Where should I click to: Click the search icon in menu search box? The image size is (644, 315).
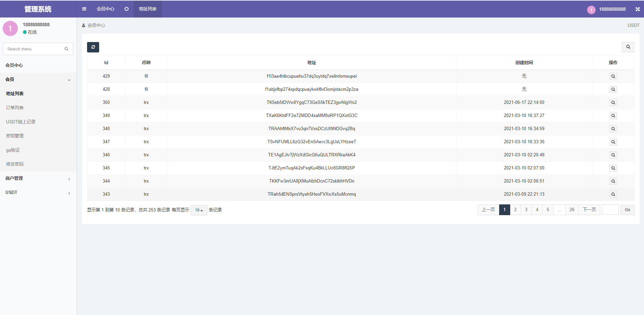coord(67,49)
